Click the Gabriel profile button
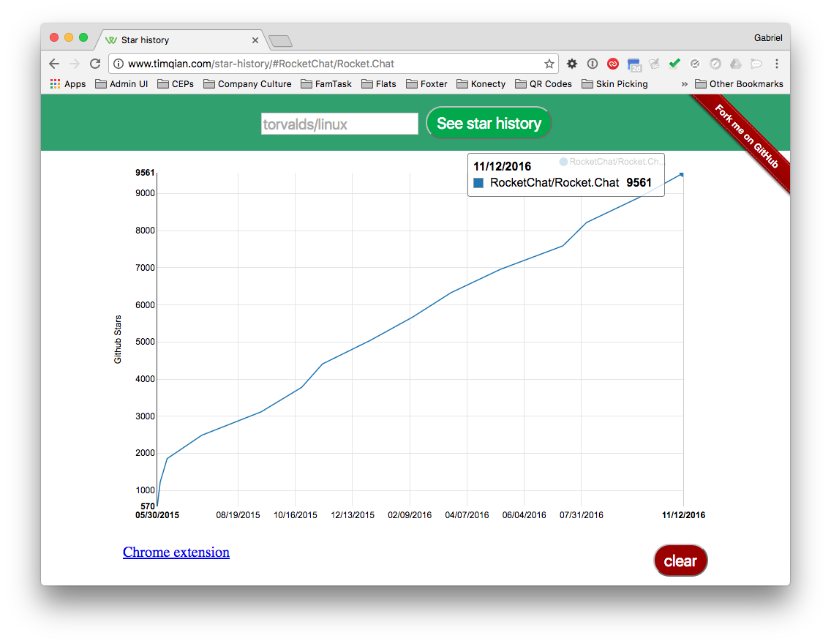This screenshot has height=644, width=831. coord(768,37)
